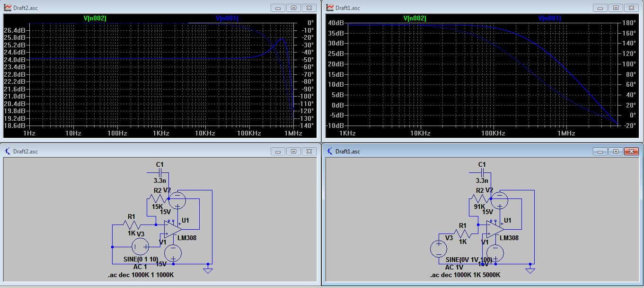Click green V(n002) trace label in Draft2 plot
This screenshot has width=644, height=288.
pos(95,18)
